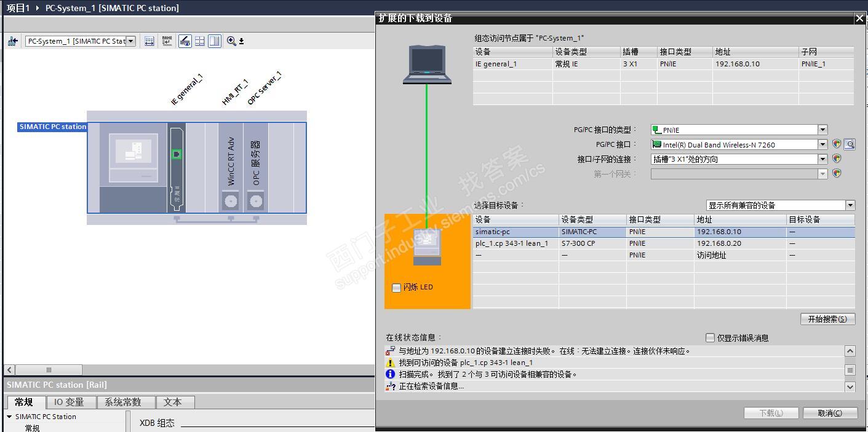
Task: Click the small download arrow beside zoom
Action: pos(241,41)
